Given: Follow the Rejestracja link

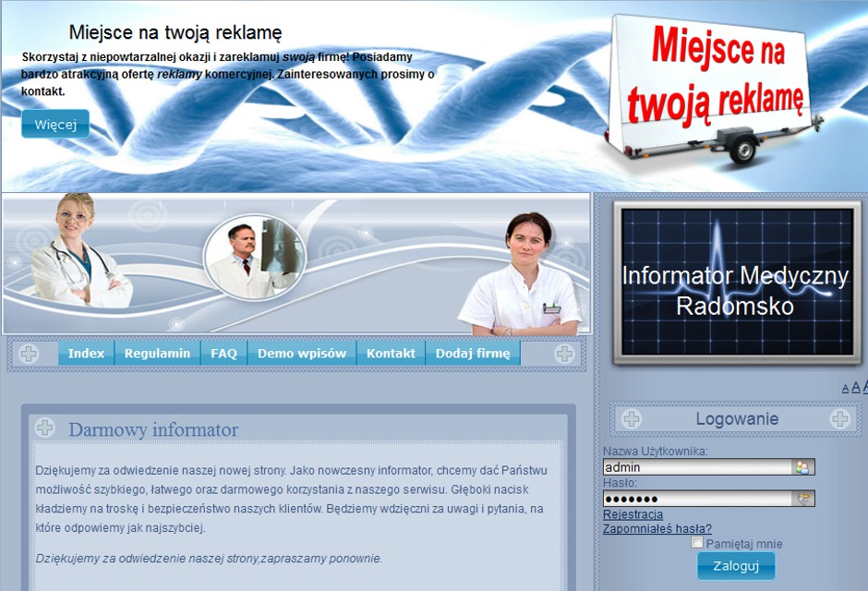Looking at the screenshot, I should pyautogui.click(x=633, y=514).
